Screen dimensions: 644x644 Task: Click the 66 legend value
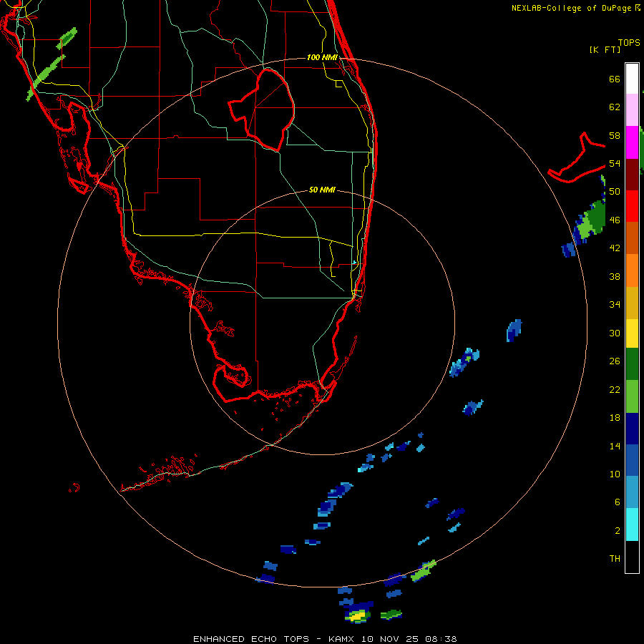(615, 79)
